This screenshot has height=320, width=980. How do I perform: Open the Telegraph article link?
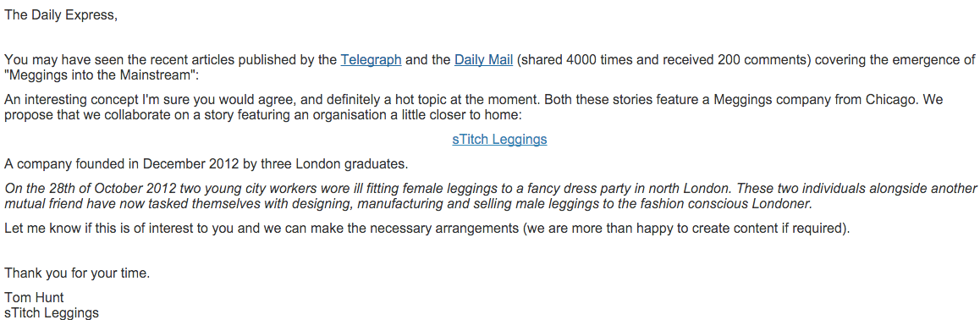[x=371, y=60]
